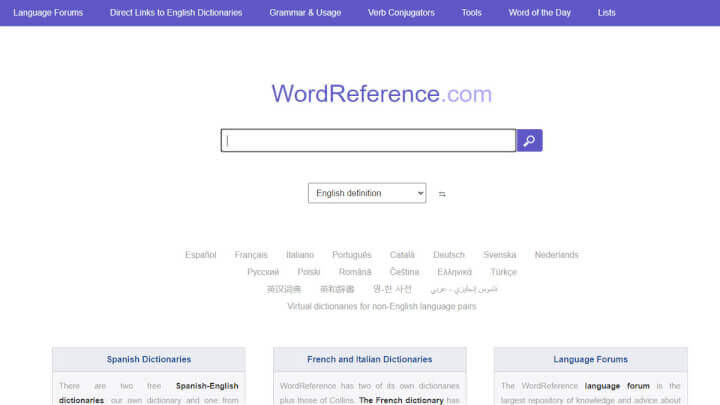
Task: Switch site language to Português
Action: tap(352, 255)
